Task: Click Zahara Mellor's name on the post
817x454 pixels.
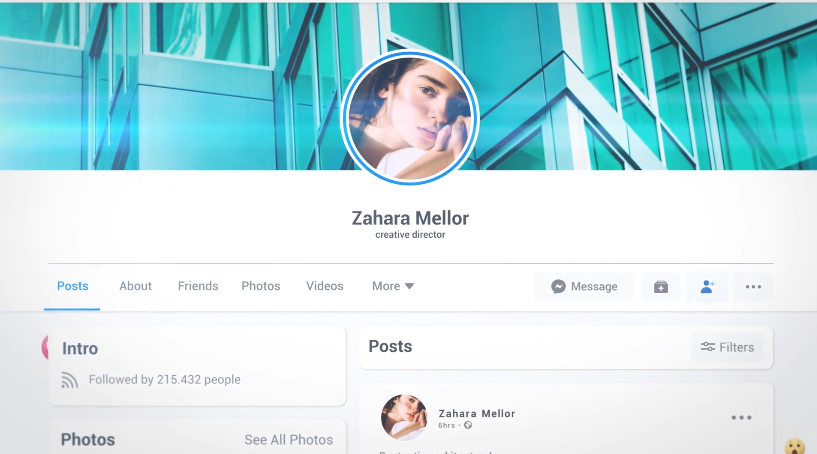Action: tap(477, 413)
